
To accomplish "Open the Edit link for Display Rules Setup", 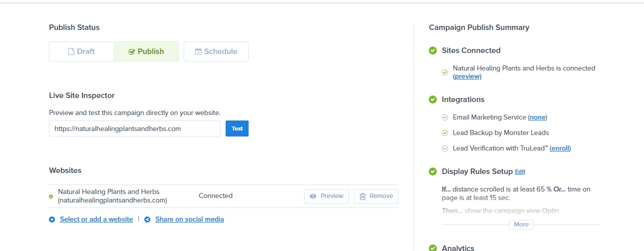I will point(520,171).
